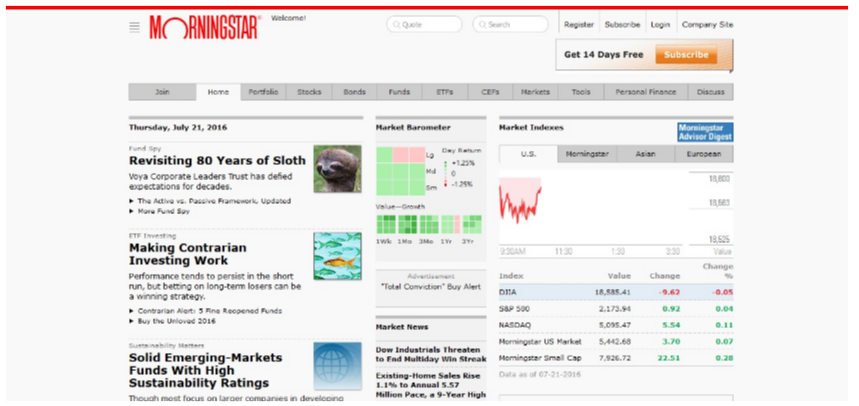The width and height of the screenshot is (859, 406).
Task: Open the Markets tab
Action: pos(535,92)
